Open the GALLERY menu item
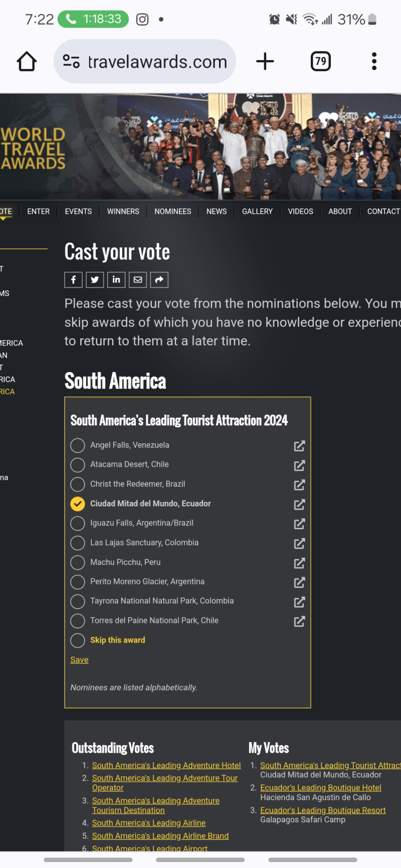Viewport: 401px width, 868px height. [x=258, y=211]
